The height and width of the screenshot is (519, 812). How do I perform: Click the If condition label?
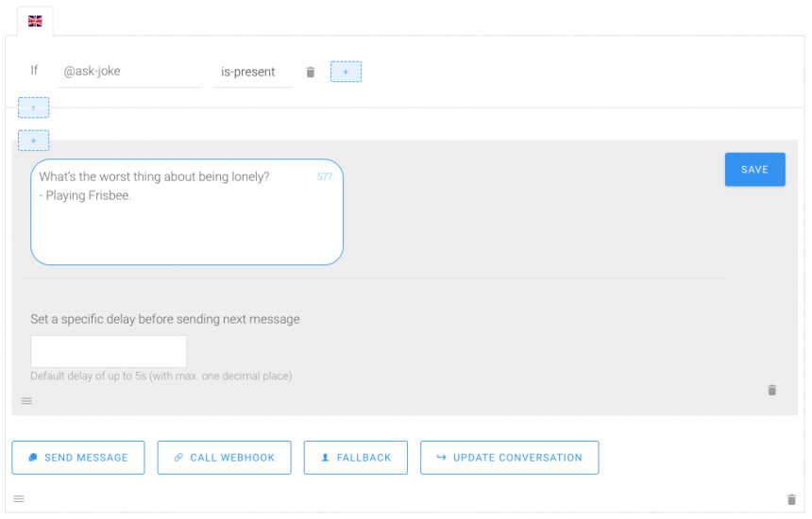(x=34, y=71)
